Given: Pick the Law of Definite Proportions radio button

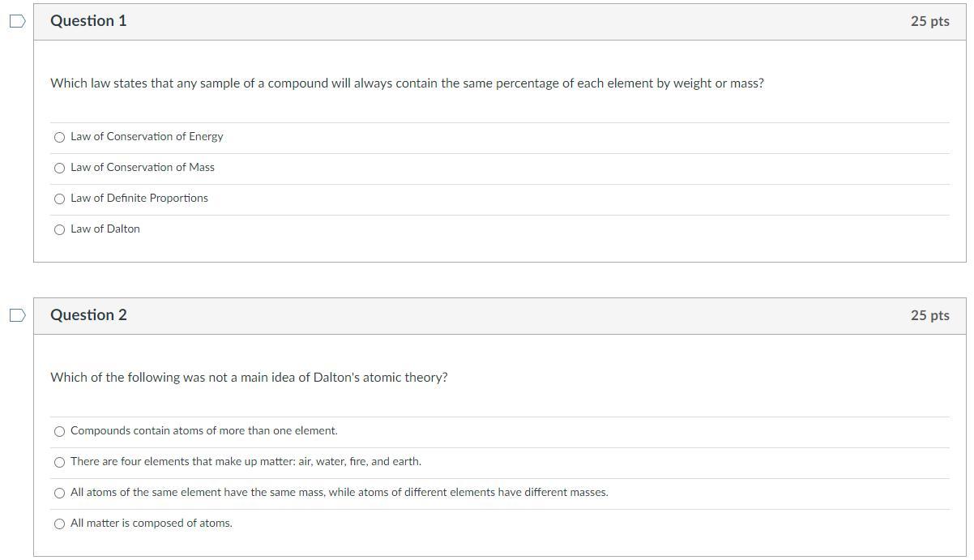Looking at the screenshot, I should (x=59, y=199).
